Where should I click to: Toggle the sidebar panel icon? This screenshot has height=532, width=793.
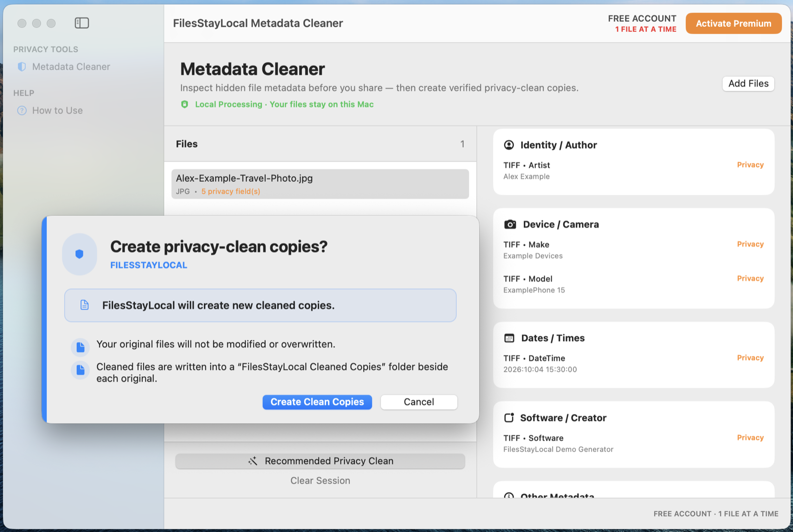pyautogui.click(x=82, y=23)
